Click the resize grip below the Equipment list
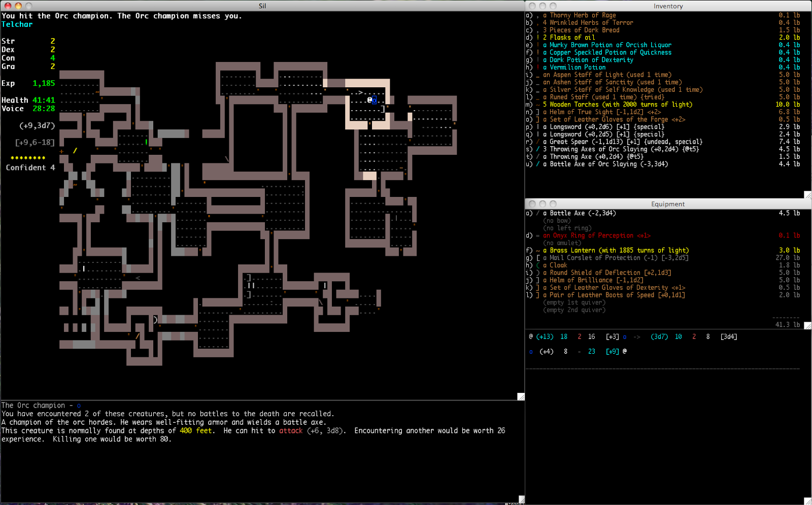Viewport: 812px width, 505px height. pyautogui.click(x=808, y=326)
